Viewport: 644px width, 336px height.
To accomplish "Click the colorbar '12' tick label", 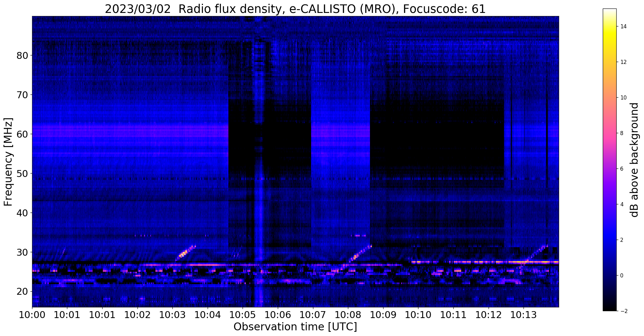I will [x=623, y=62].
